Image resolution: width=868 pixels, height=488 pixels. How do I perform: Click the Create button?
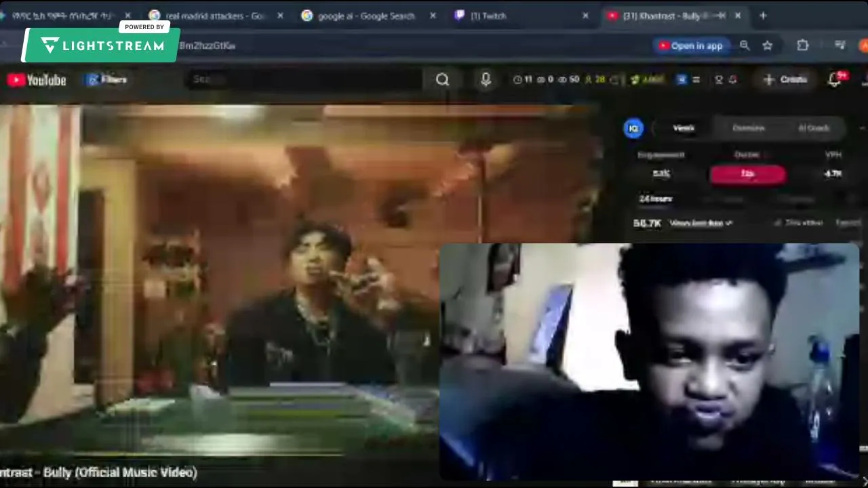pyautogui.click(x=785, y=79)
